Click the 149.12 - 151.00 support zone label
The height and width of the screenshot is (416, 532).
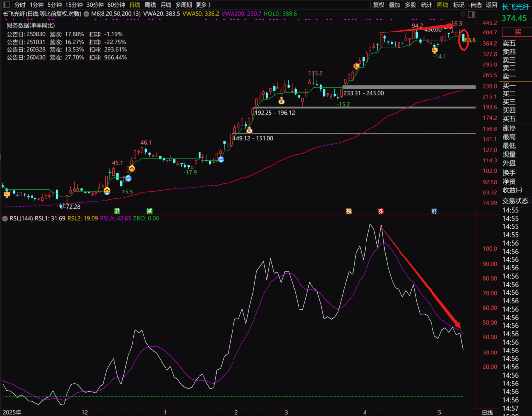[253, 138]
